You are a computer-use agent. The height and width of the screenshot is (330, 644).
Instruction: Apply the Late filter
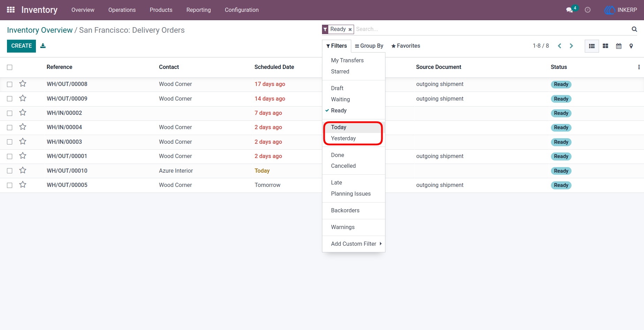(354, 183)
